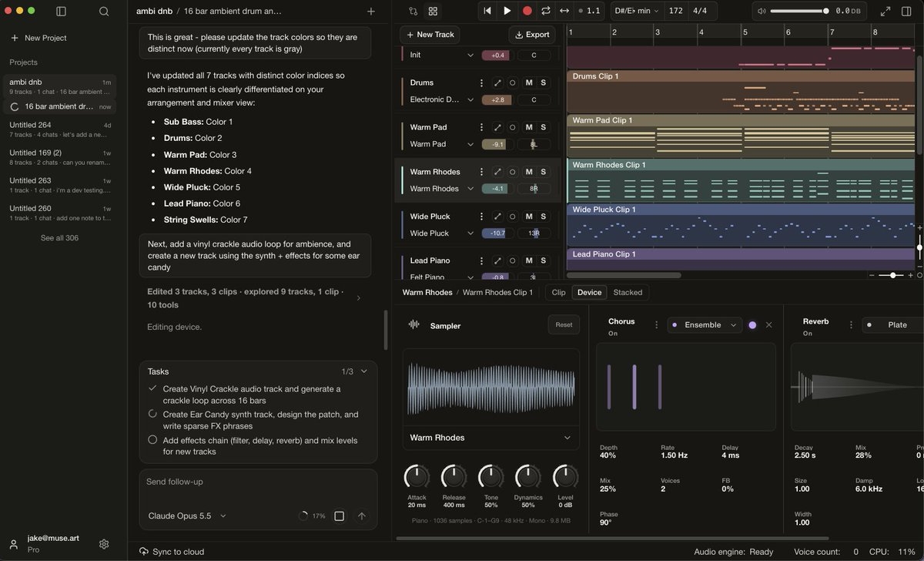Click the master volume speaker icon
924x561 pixels.
[x=762, y=12]
